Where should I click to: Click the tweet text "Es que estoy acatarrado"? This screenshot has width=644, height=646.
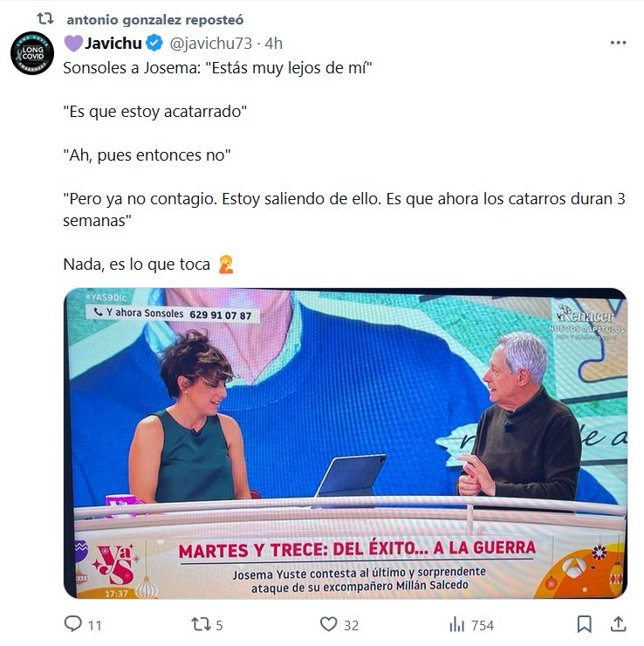[154, 112]
